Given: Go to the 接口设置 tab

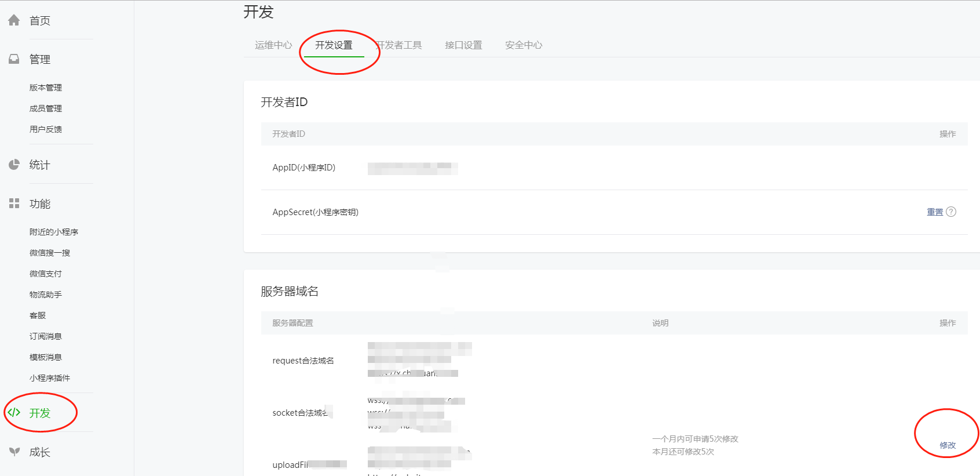Looking at the screenshot, I should (463, 45).
